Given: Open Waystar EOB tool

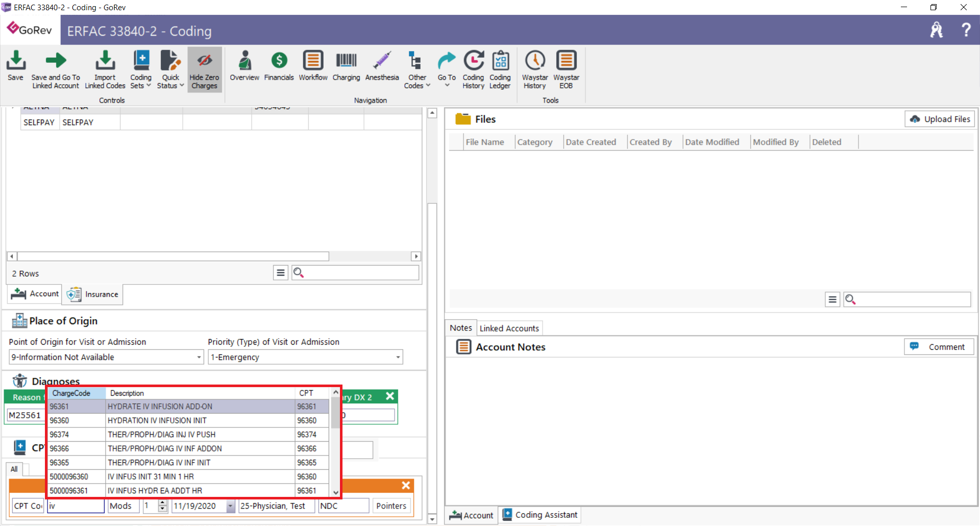Looking at the screenshot, I should 566,69.
